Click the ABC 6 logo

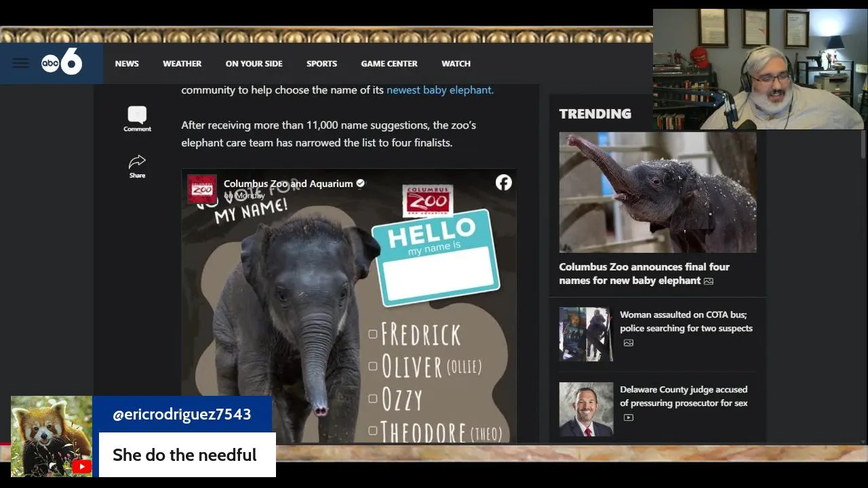(x=62, y=62)
